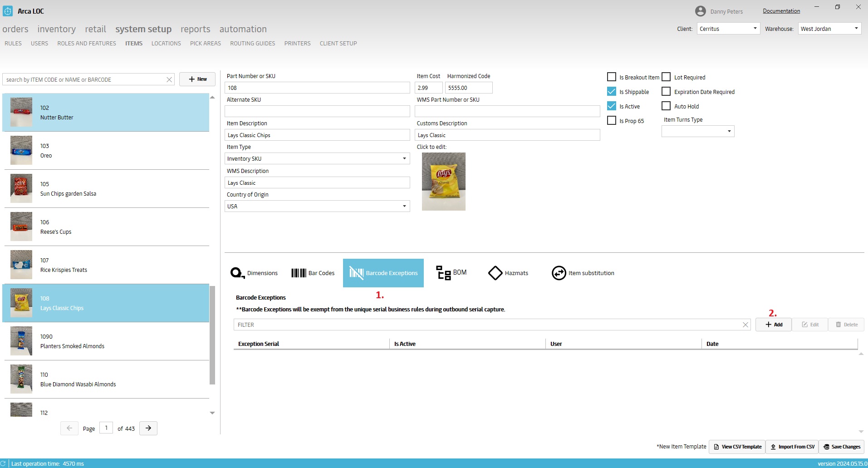Click View CSV Template button
Screen dimensions: 868x468
(x=737, y=447)
